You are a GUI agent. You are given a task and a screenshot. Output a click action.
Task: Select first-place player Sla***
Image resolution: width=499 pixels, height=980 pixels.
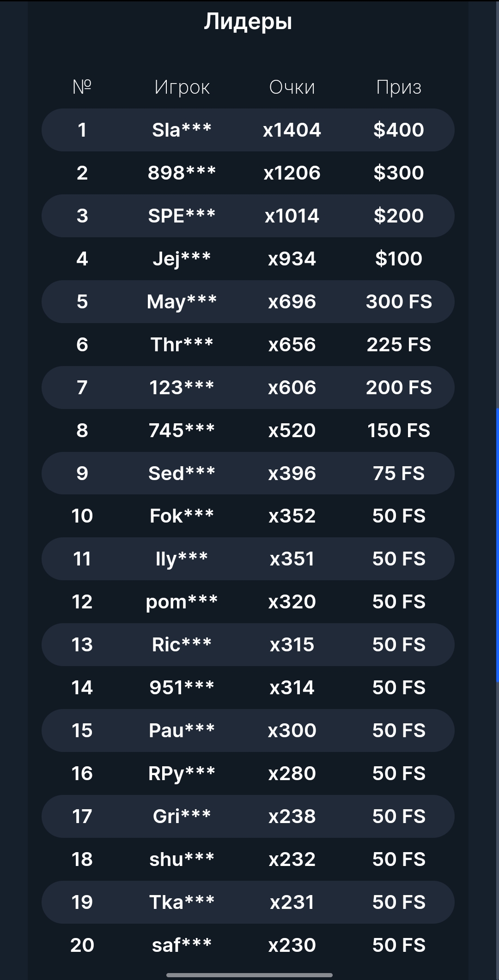pyautogui.click(x=182, y=130)
